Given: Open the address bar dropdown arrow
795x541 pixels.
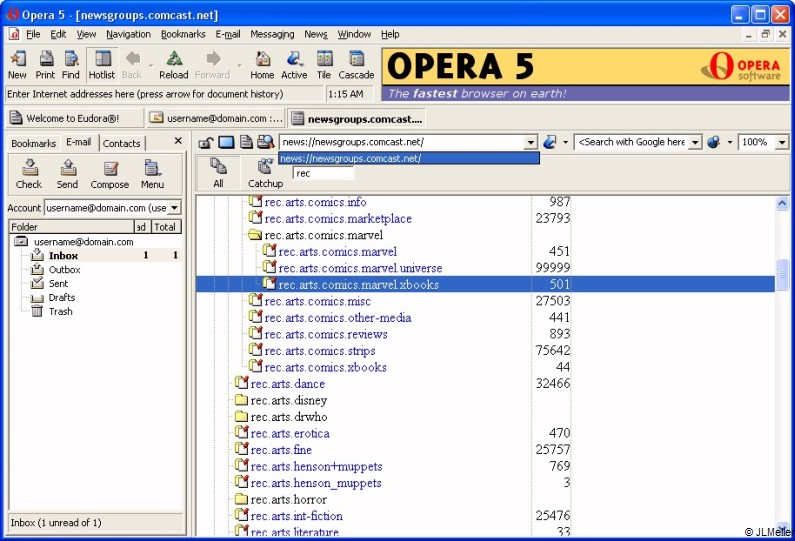Looking at the screenshot, I should tap(531, 142).
